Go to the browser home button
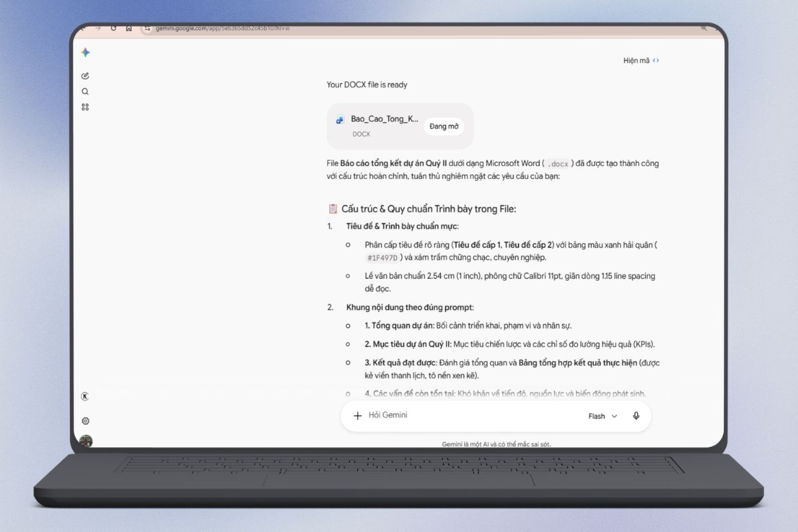The height and width of the screenshot is (532, 798). (129, 28)
